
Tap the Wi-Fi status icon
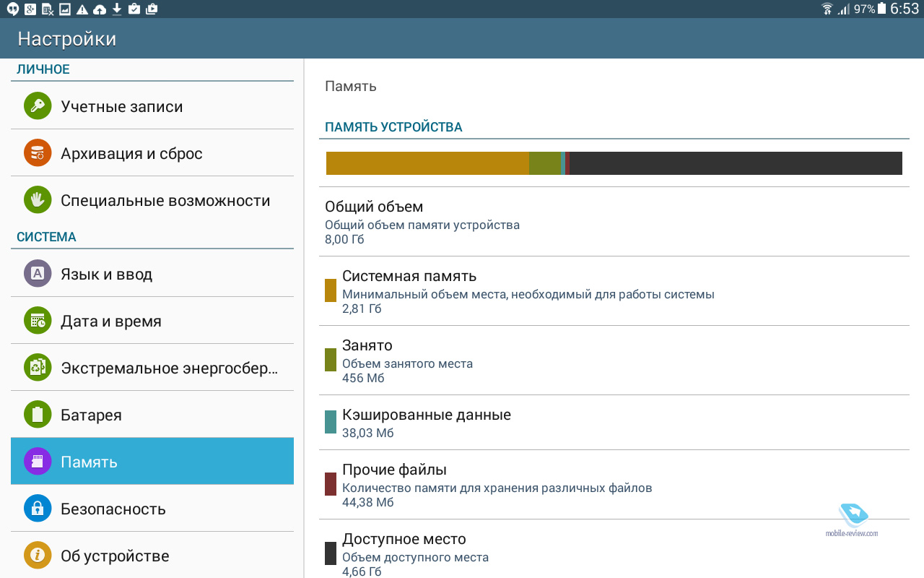(827, 9)
